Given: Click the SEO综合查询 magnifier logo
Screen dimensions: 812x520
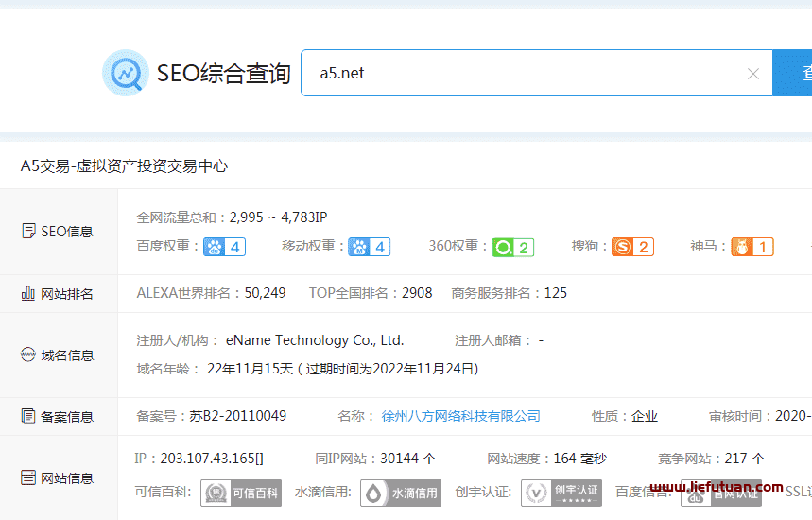Looking at the screenshot, I should coord(126,73).
